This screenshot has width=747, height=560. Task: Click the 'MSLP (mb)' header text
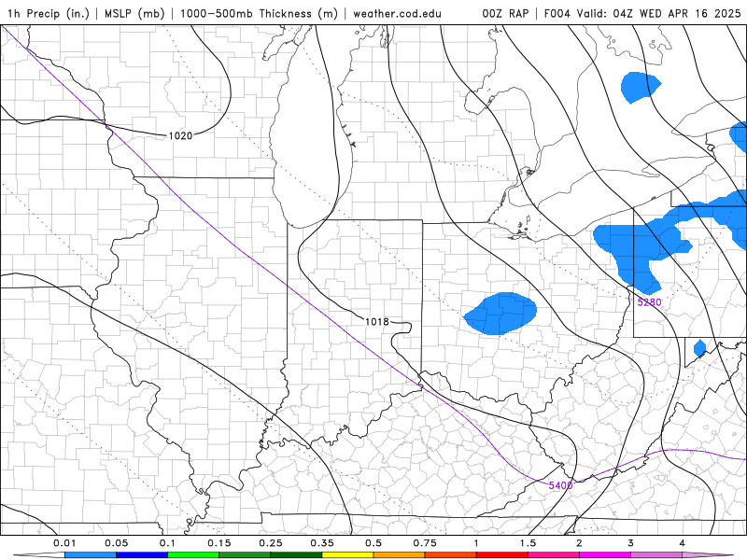click(134, 13)
